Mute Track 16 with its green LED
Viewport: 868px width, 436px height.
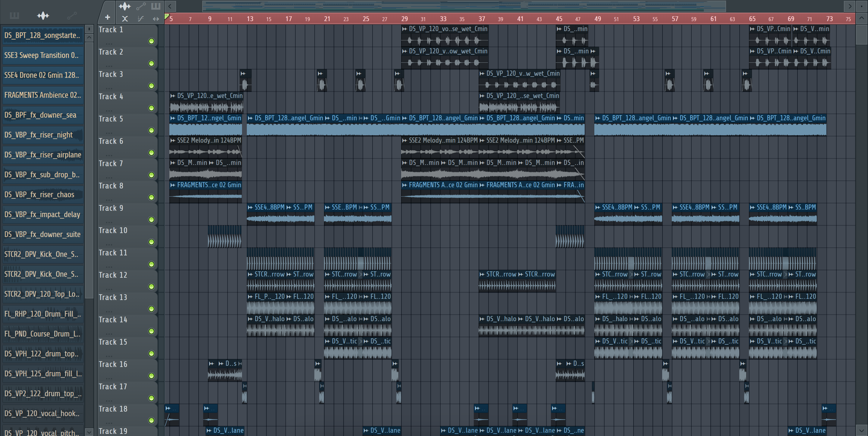[x=152, y=376]
